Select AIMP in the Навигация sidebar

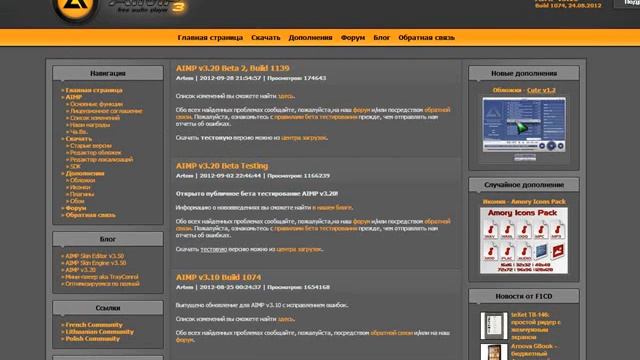[x=74, y=97]
